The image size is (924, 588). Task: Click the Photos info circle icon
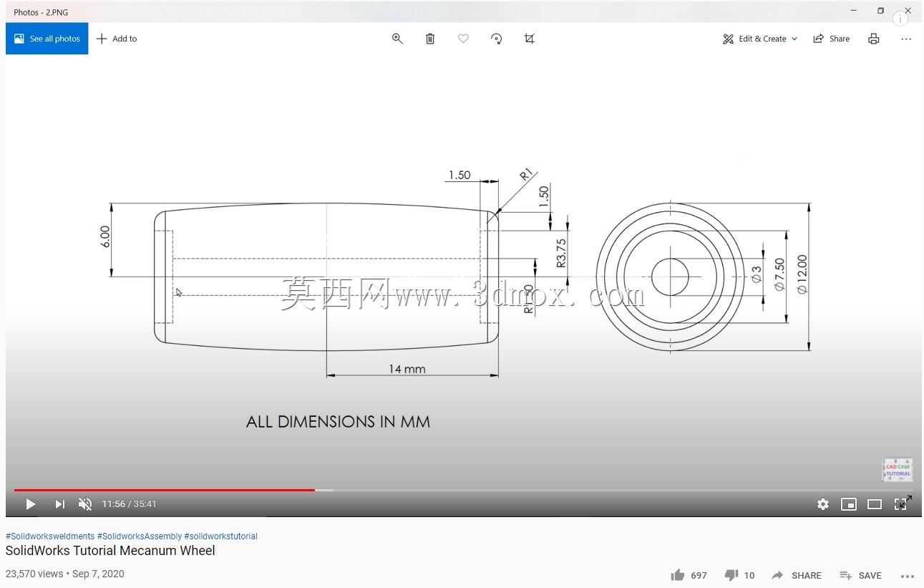coord(900,19)
